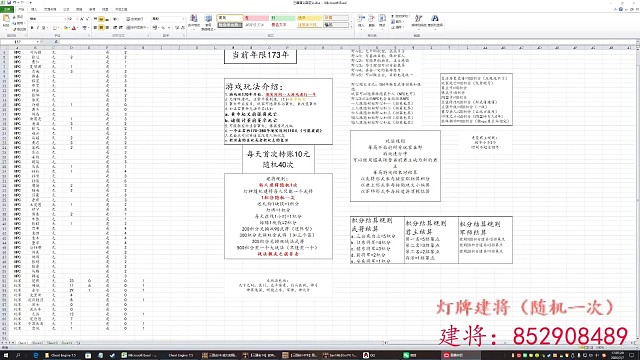Click the red font color icon

74,28
